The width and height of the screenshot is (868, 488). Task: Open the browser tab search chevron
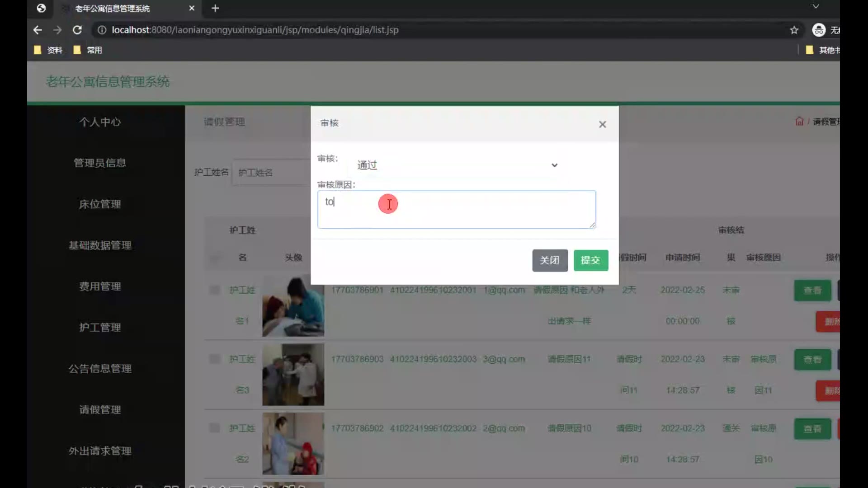[x=816, y=6]
